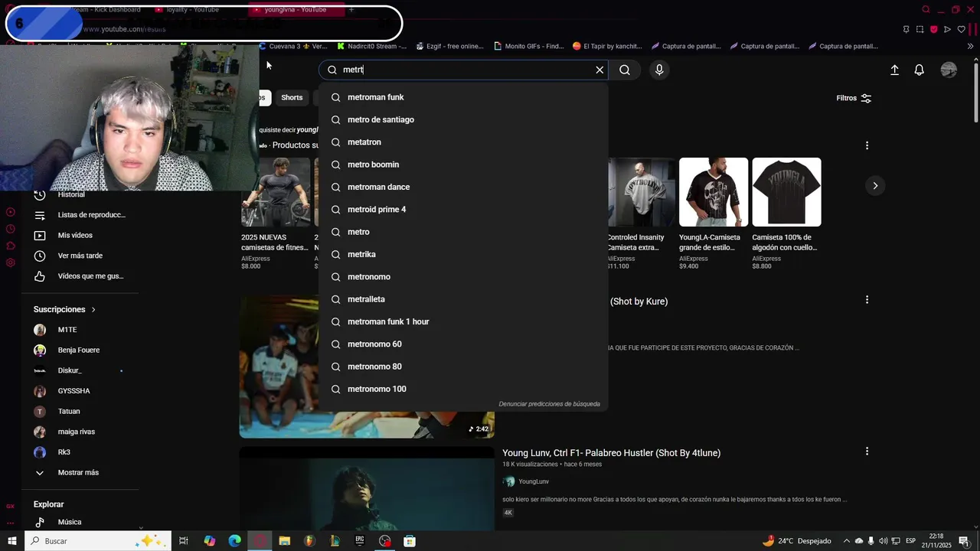
Task: Open the YouTube upload/create icon
Action: click(894, 70)
